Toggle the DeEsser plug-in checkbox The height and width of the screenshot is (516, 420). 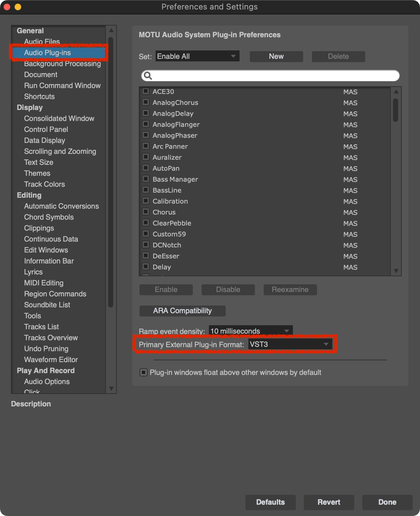click(146, 255)
